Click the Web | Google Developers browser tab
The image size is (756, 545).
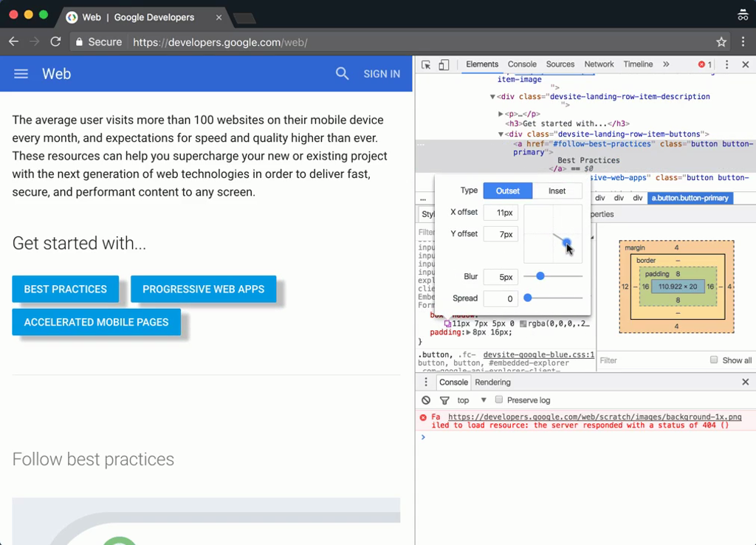tap(145, 18)
